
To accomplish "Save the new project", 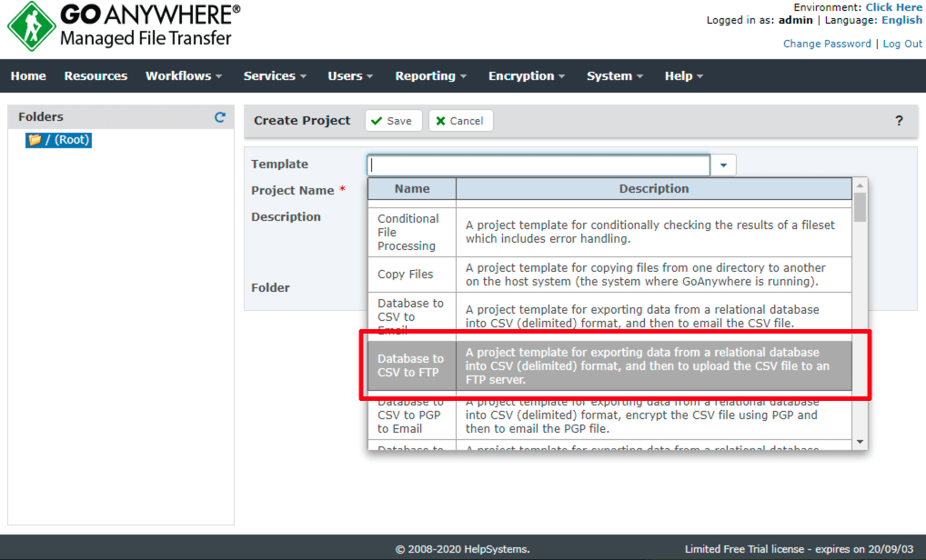I will point(393,121).
